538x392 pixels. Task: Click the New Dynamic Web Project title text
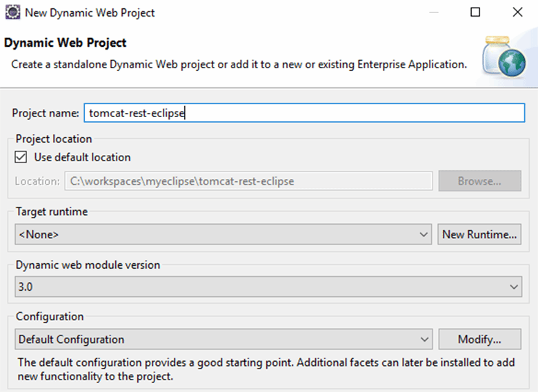click(90, 12)
